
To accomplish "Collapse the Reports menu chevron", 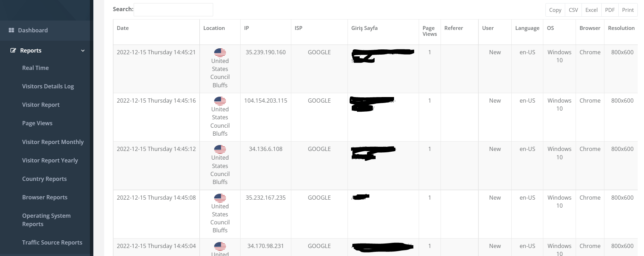I will [x=83, y=51].
